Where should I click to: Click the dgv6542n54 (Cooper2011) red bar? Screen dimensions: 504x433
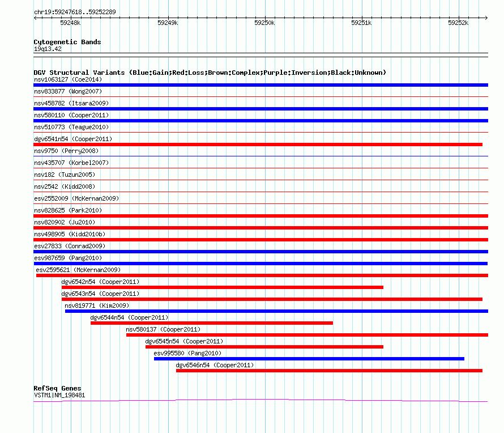point(223,287)
